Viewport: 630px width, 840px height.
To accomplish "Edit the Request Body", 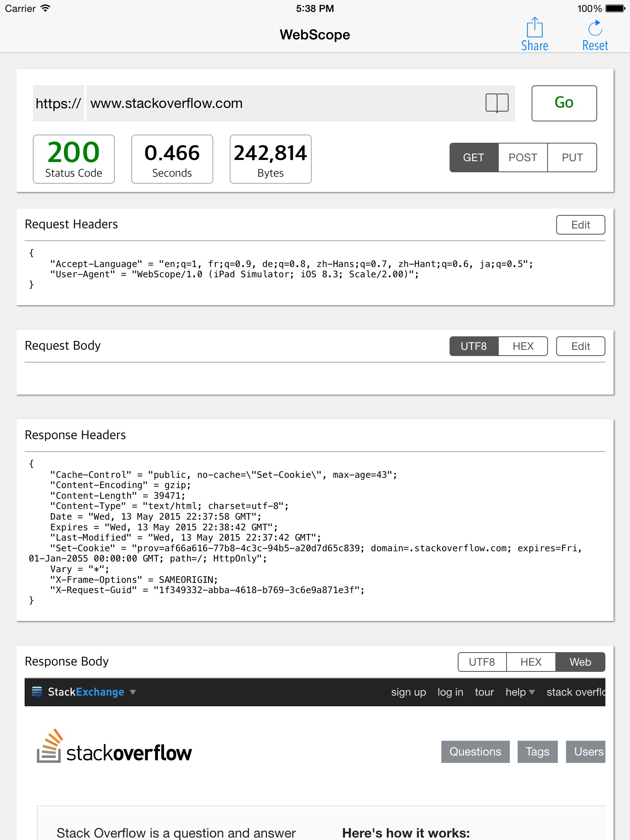I will 580,346.
